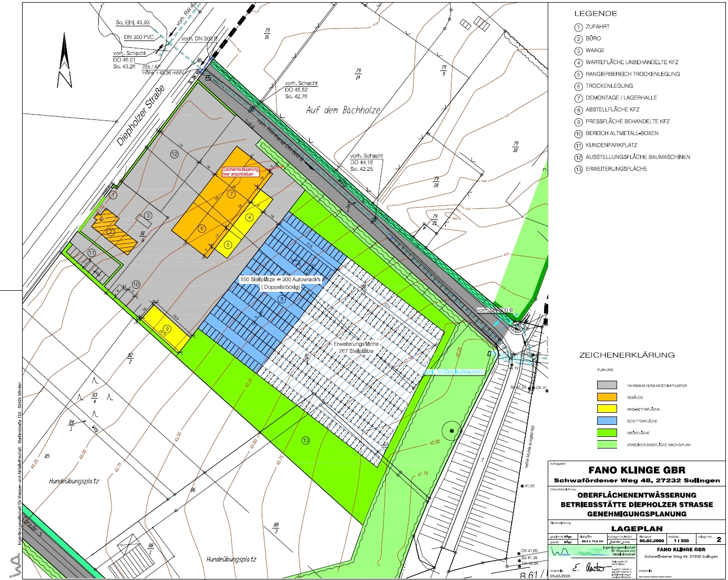
Task: Select circled number 12 on the site plan
Action: point(174,154)
